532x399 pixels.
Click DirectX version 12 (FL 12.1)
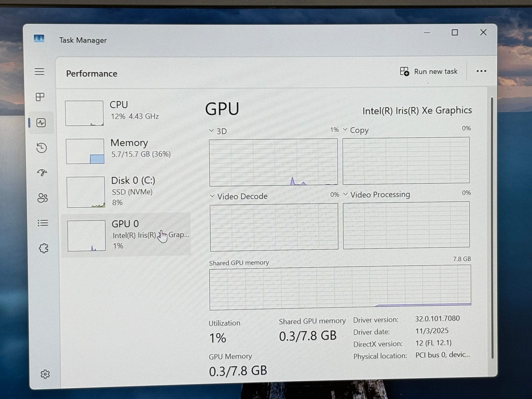[x=434, y=343]
